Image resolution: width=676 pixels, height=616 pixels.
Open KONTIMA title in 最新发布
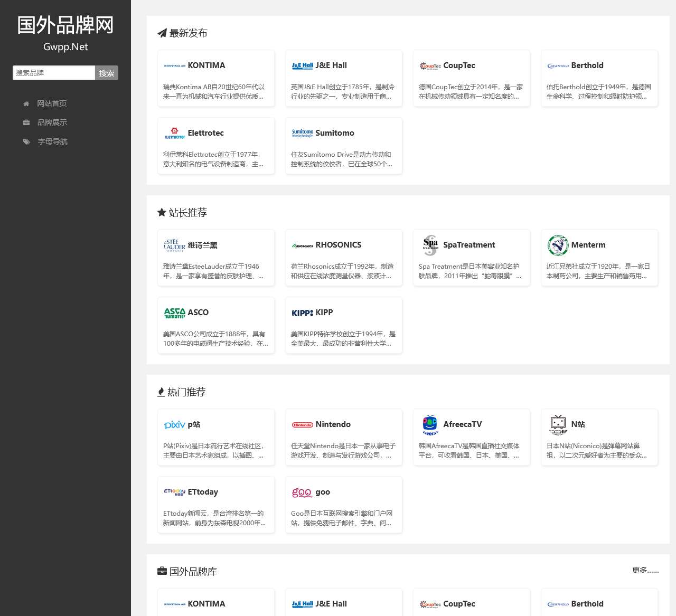[206, 65]
